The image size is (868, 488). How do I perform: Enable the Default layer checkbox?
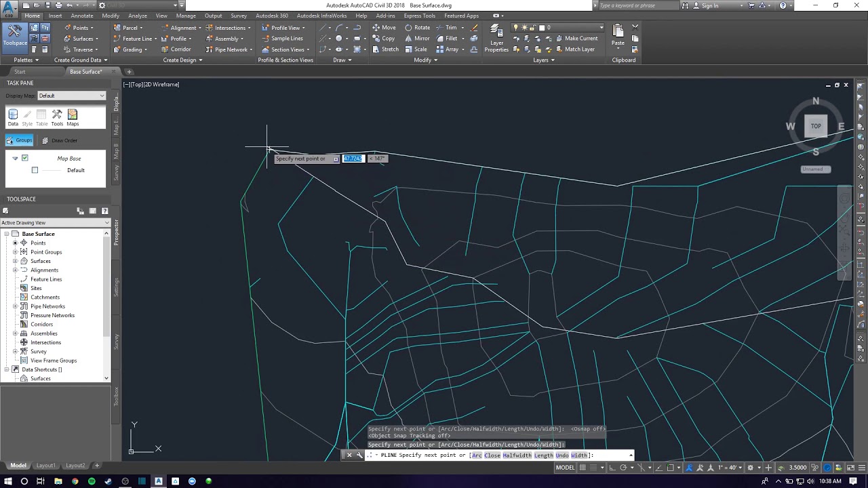click(35, 170)
